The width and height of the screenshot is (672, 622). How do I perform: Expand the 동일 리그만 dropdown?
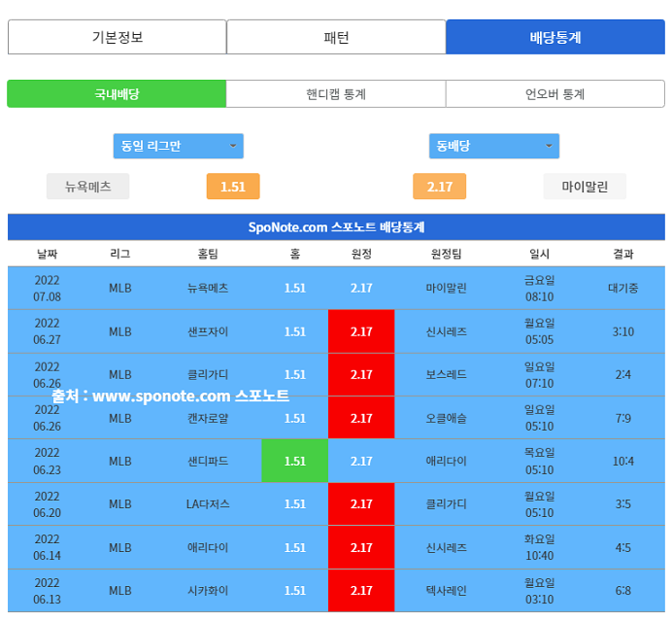pos(178,146)
